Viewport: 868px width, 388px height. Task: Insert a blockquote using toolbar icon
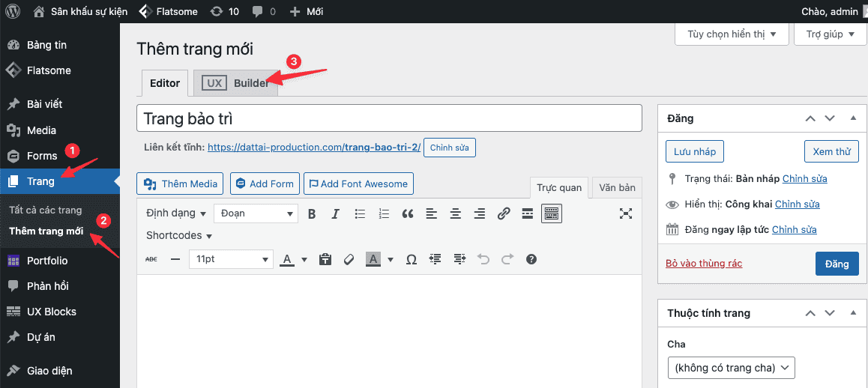408,213
